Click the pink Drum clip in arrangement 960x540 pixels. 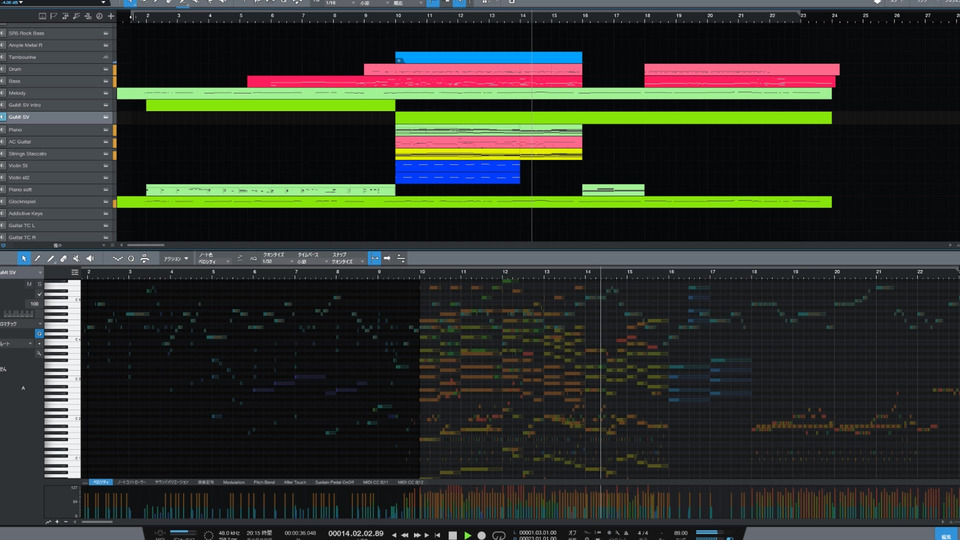472,70
